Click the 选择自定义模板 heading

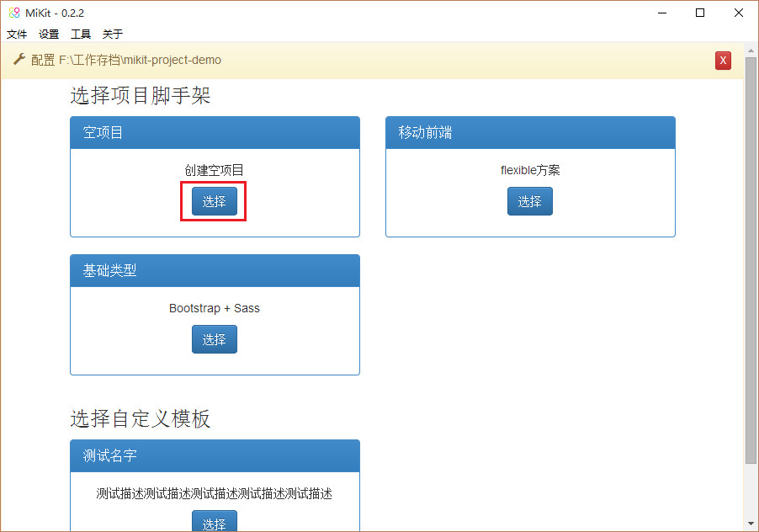click(141, 418)
